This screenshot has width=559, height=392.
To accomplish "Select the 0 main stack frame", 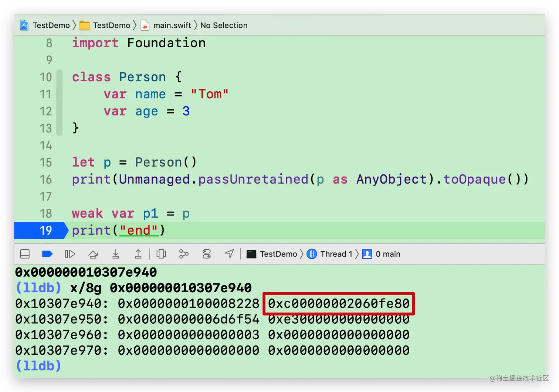I will point(382,254).
